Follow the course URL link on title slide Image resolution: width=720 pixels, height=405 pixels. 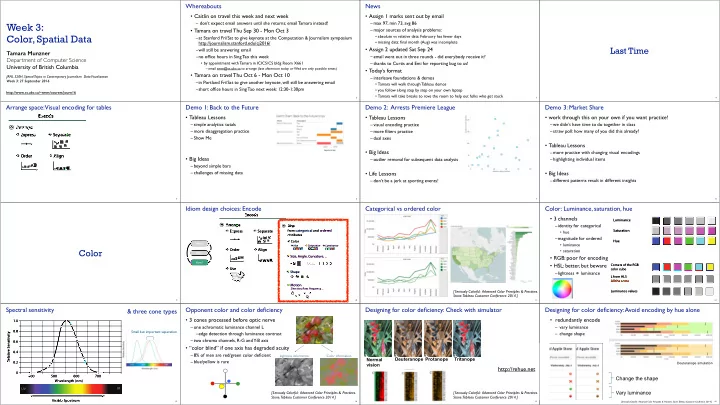[x=41, y=93]
